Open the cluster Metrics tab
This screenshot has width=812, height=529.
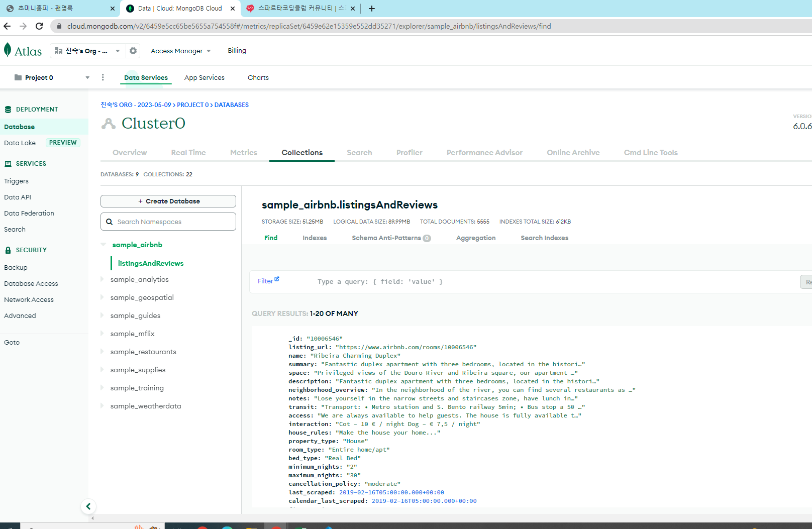point(244,152)
